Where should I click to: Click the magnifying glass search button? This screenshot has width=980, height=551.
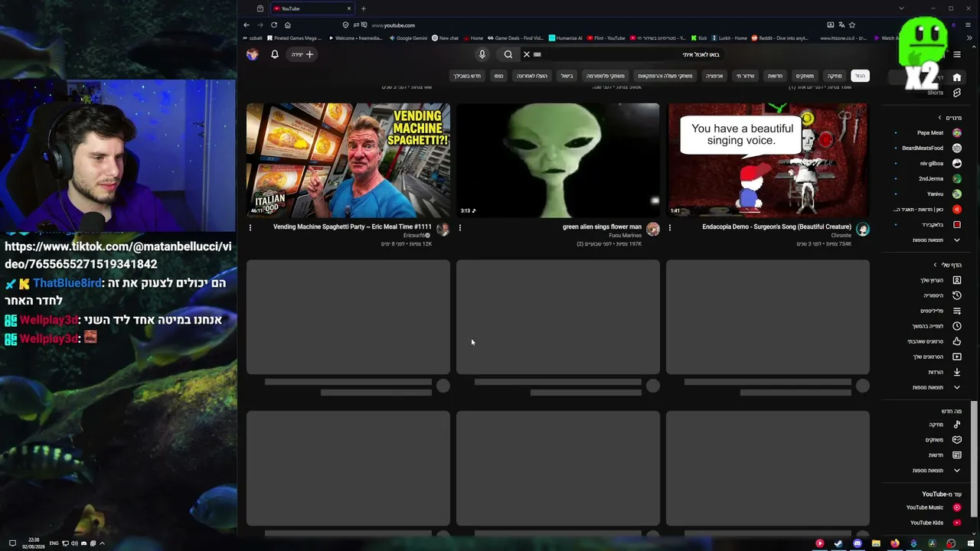click(x=508, y=54)
